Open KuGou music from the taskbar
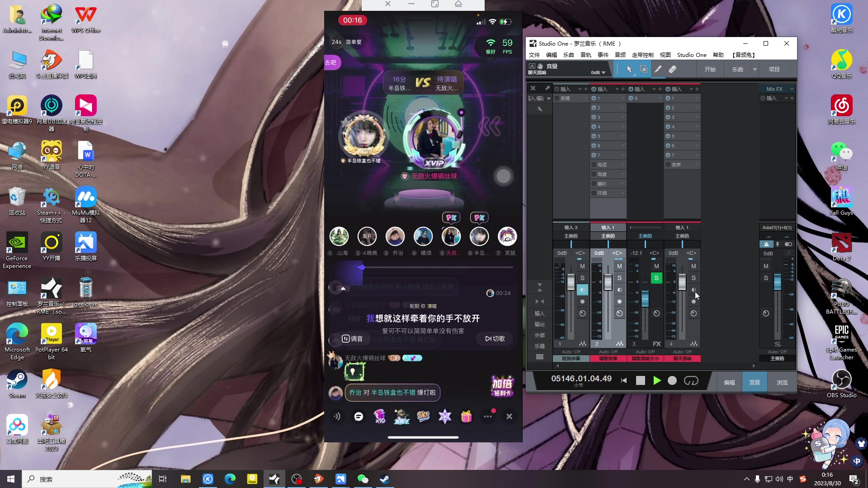Screen dimensions: 868x488 (208, 479)
